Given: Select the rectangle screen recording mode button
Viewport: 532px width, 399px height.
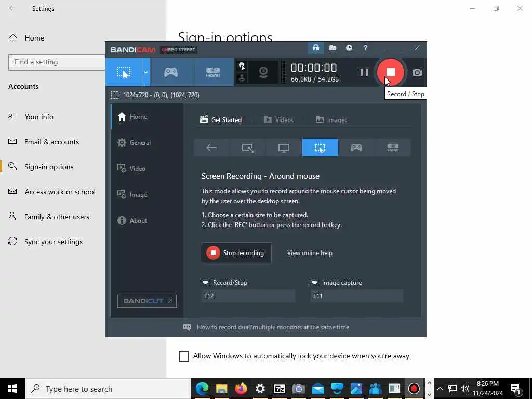Looking at the screenshot, I should click(x=124, y=72).
